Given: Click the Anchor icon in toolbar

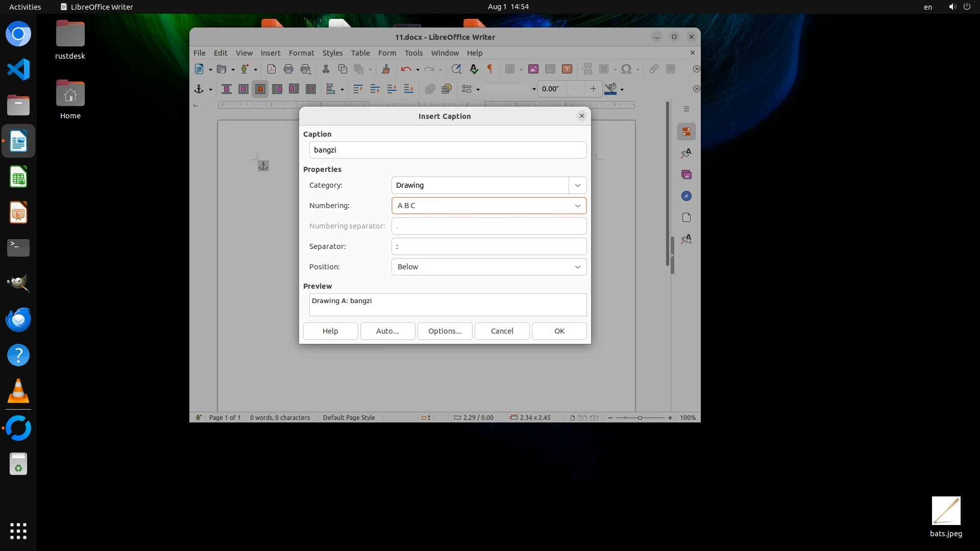Looking at the screenshot, I should (x=199, y=89).
